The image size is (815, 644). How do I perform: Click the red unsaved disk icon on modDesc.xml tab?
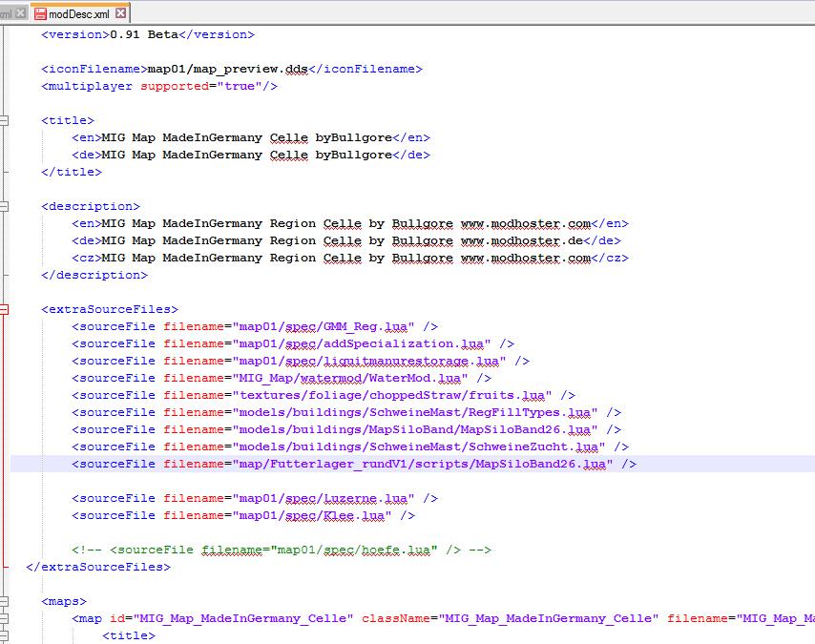tap(40, 14)
